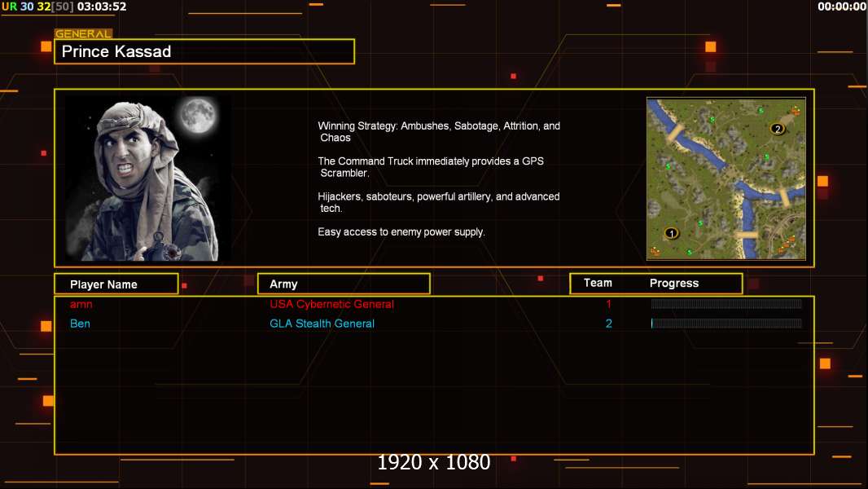868x489 pixels.
Task: Click USA Cybernetic General army text
Action: [331, 304]
